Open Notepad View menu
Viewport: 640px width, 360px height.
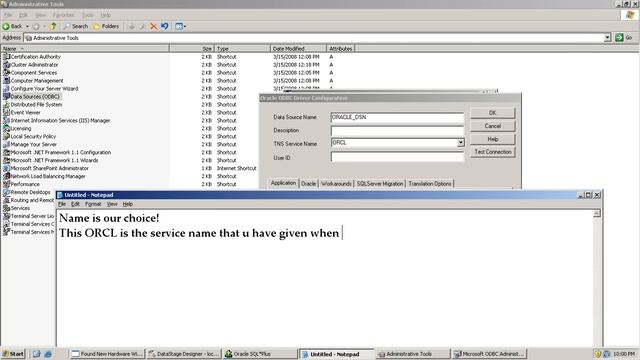112,204
